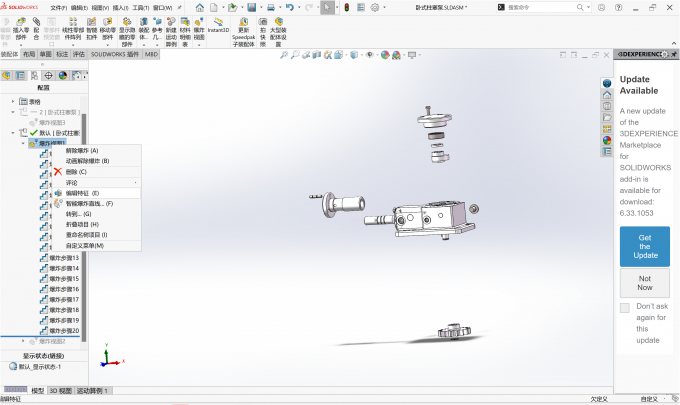This screenshot has width=680, height=405.
Task: Choose Animate Collapse (B) in context menu
Action: pos(97,161)
